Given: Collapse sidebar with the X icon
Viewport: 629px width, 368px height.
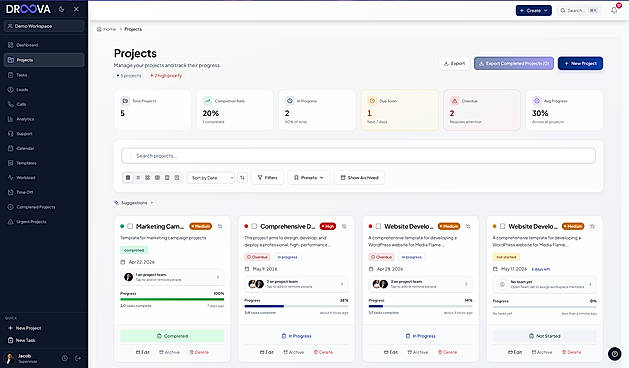Looking at the screenshot, I should pyautogui.click(x=76, y=9).
